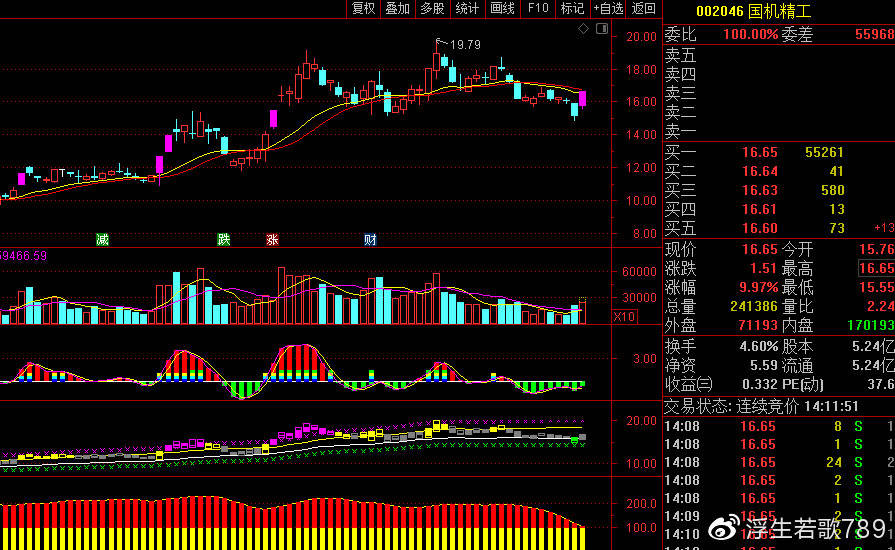Click the 买一 volume 55261

coord(824,152)
